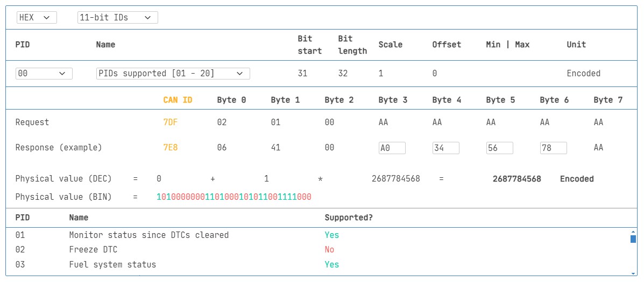Select the binary physical value string
Image resolution: width=644 pixels, height=282 pixels.
(234, 197)
